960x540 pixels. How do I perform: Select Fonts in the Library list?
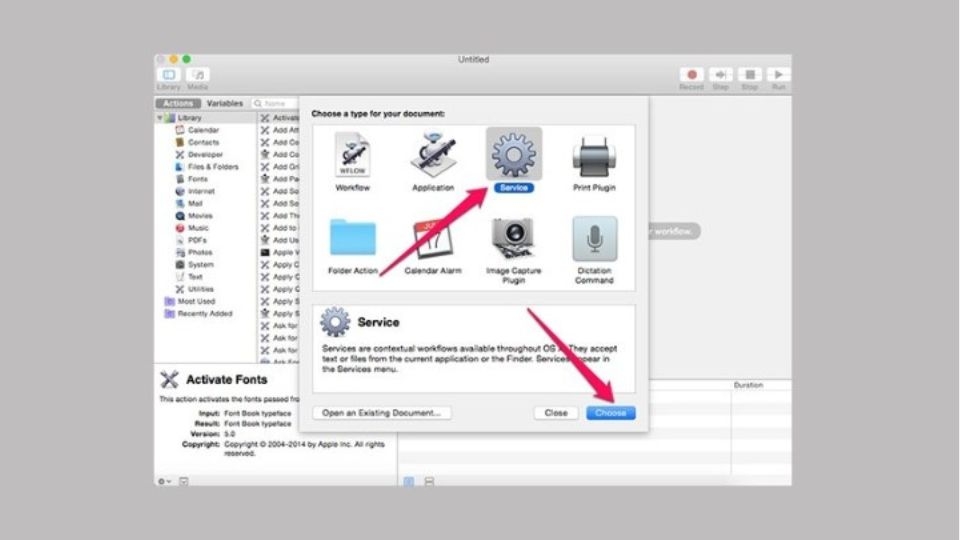pos(197,179)
